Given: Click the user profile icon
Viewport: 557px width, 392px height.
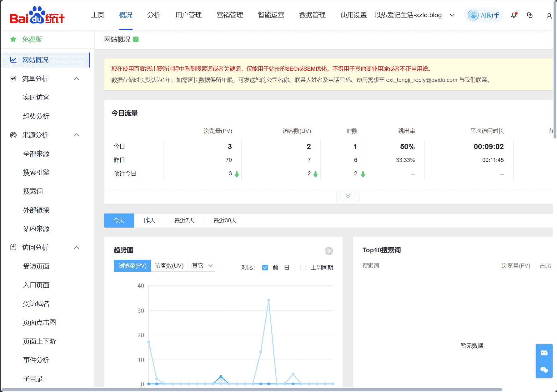Looking at the screenshot, I should pos(549,16).
